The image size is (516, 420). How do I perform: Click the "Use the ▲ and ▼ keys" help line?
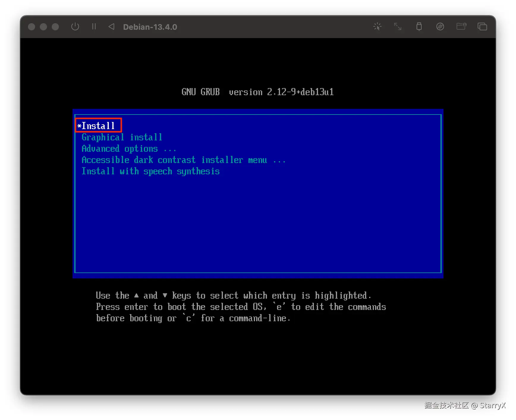tap(234, 295)
